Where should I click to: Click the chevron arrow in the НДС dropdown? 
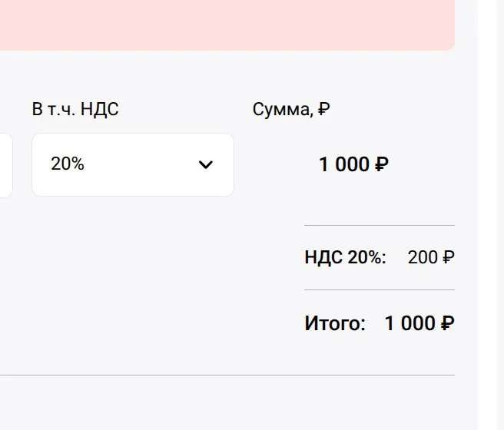tap(205, 164)
